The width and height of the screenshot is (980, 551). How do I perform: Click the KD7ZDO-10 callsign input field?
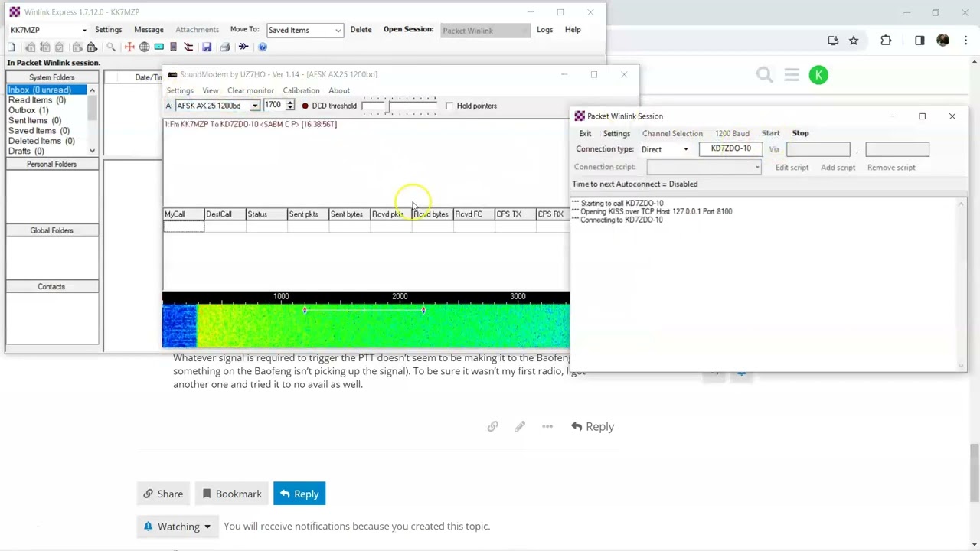[x=730, y=149]
